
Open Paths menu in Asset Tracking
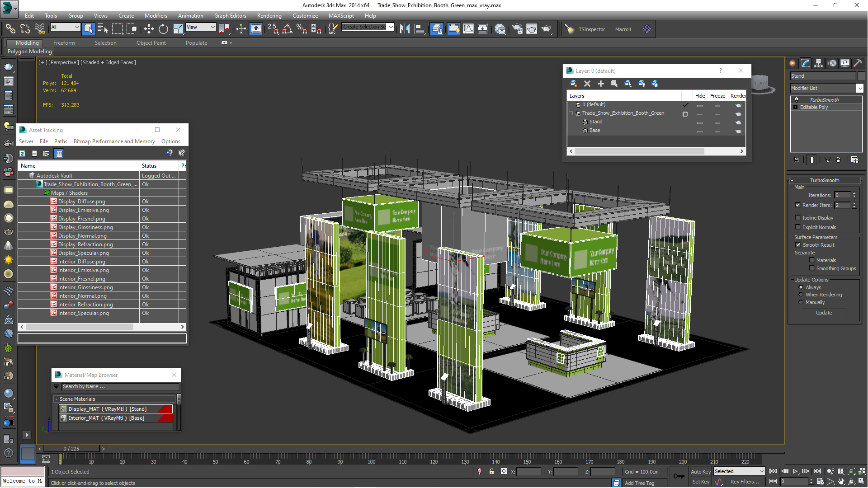(61, 141)
